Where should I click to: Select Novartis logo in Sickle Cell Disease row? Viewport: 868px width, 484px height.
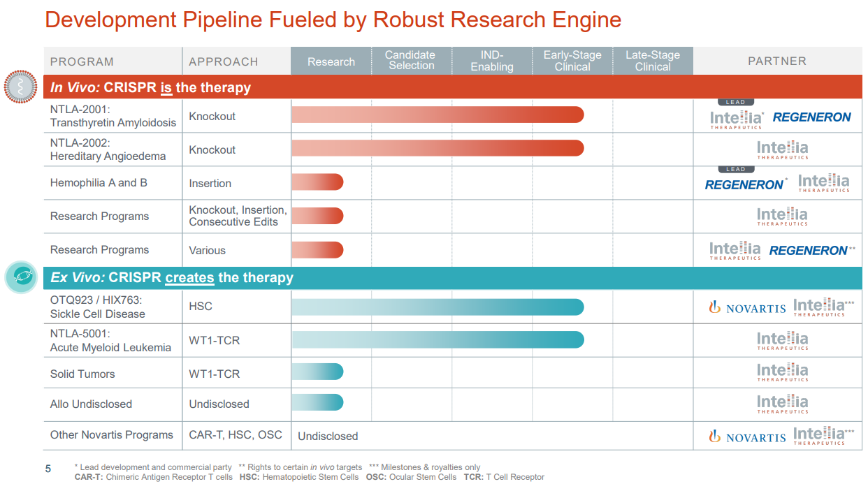747,307
